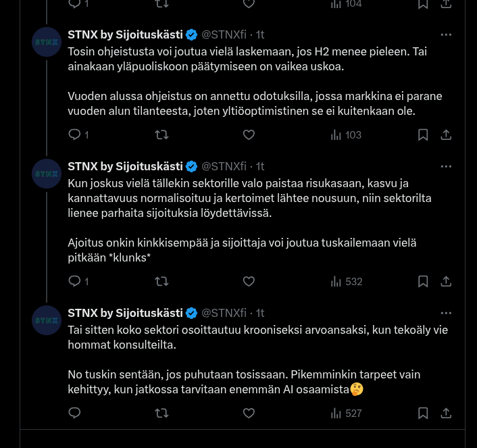Viewport: 477px width, 448px height.
Task: View analytics showing 103 views
Action: [347, 135]
